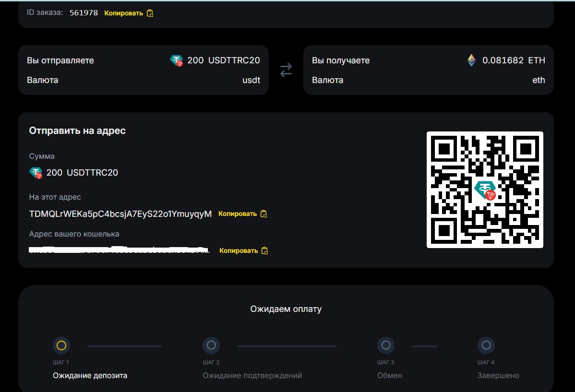Screen dimensions: 575x392
Task: Click the Ожидаем оплату status heading
Action: (x=286, y=309)
